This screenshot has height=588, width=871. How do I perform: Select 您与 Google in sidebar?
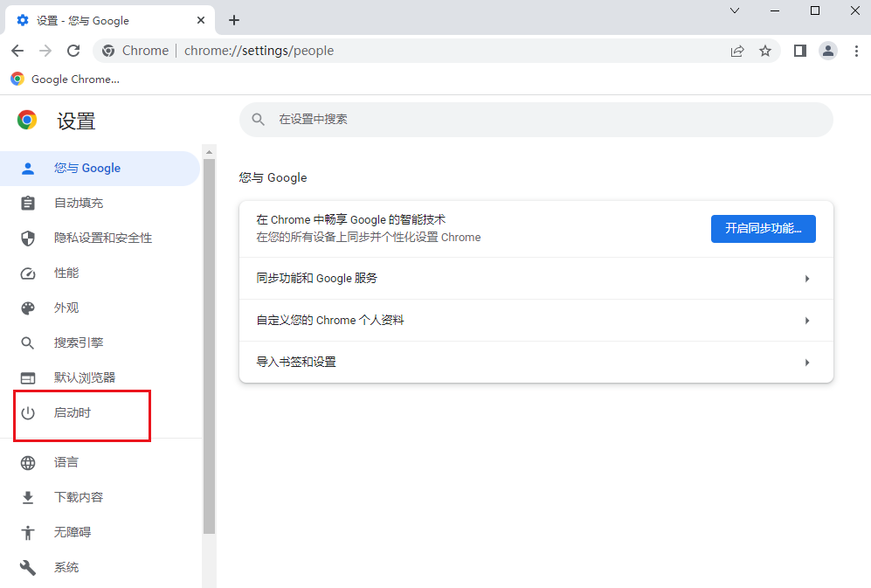pyautogui.click(x=100, y=168)
